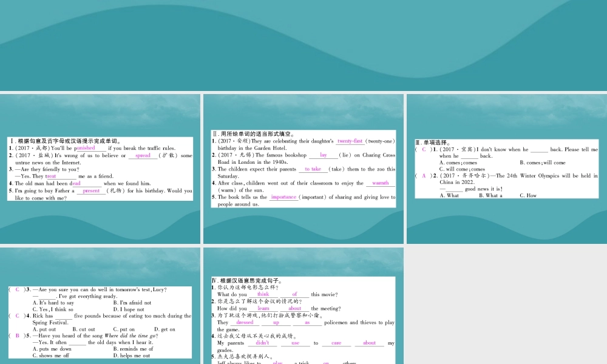The height and width of the screenshot is (364, 607).
Task: Click the answer "importance"
Action: pyautogui.click(x=283, y=197)
